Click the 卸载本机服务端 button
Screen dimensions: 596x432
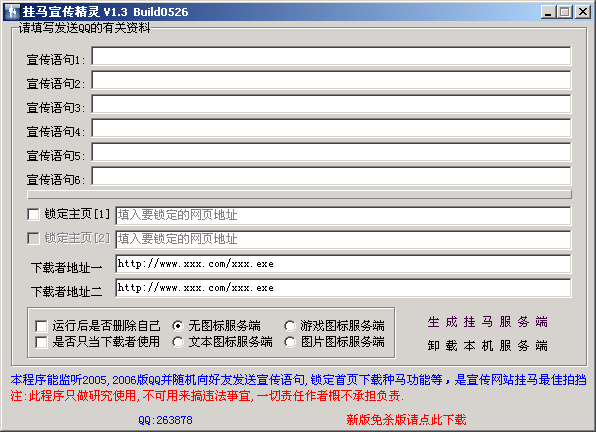tap(487, 346)
